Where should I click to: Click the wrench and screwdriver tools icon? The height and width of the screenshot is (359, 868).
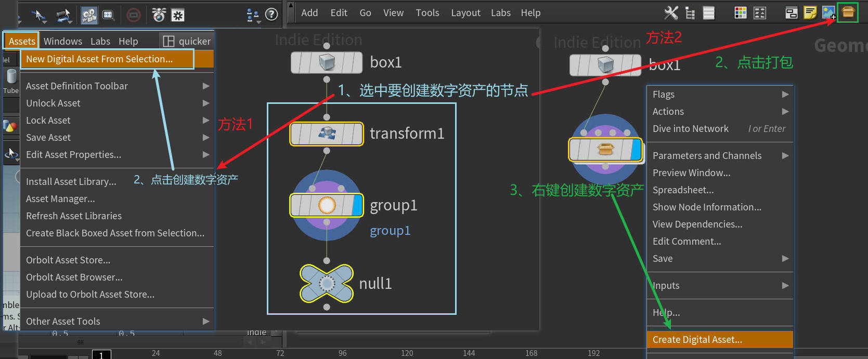click(671, 13)
